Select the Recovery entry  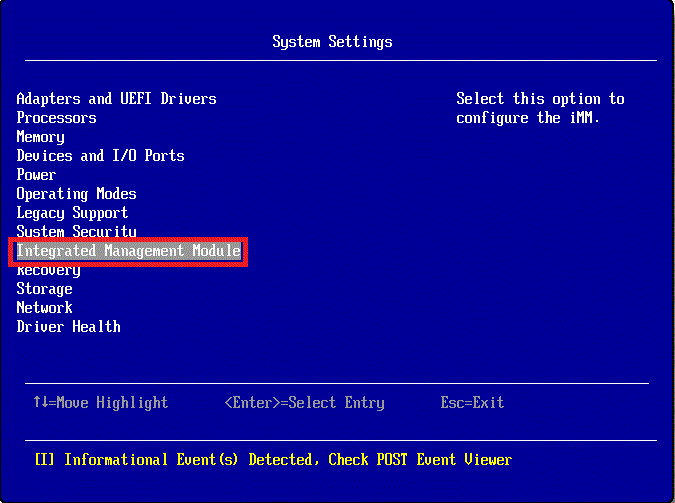pyautogui.click(x=48, y=270)
